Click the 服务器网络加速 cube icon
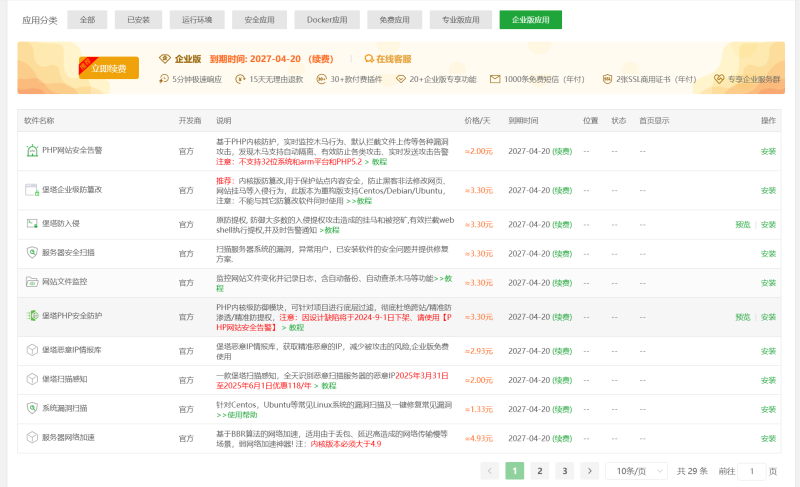800x487 pixels. (31, 438)
